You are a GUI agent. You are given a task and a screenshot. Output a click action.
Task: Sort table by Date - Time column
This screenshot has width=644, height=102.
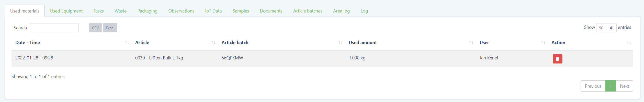point(127,43)
